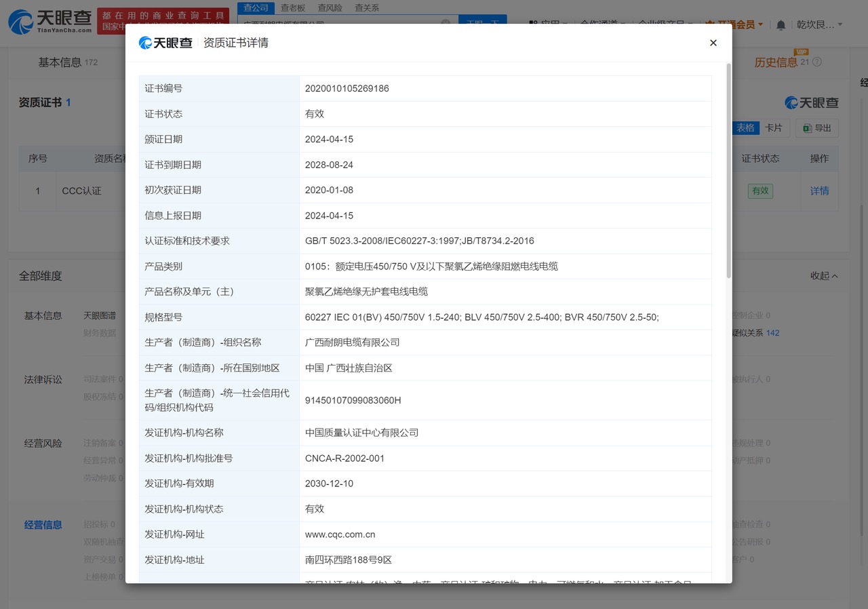Click the 经营风险 category label
Screen dimensions: 868x609
pyautogui.click(x=43, y=443)
